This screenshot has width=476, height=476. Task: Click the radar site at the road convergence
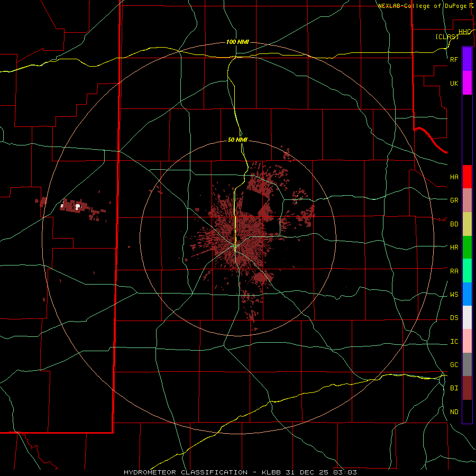tap(235, 245)
